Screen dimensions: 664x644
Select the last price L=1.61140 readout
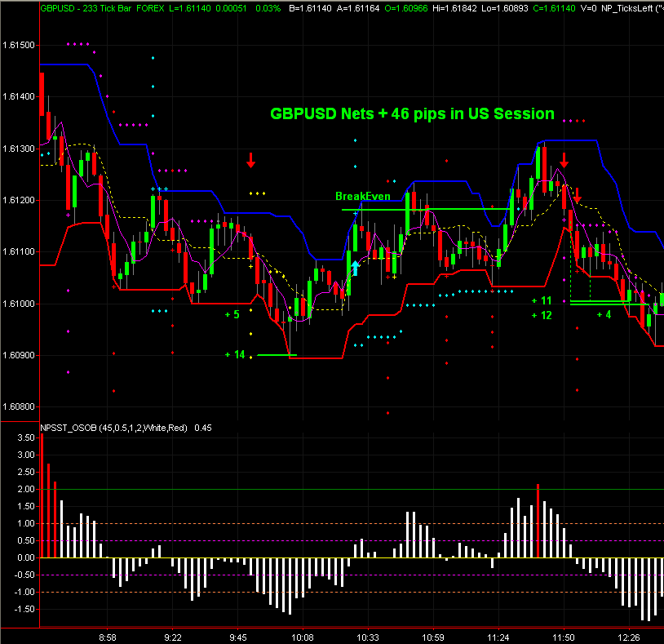190,8
